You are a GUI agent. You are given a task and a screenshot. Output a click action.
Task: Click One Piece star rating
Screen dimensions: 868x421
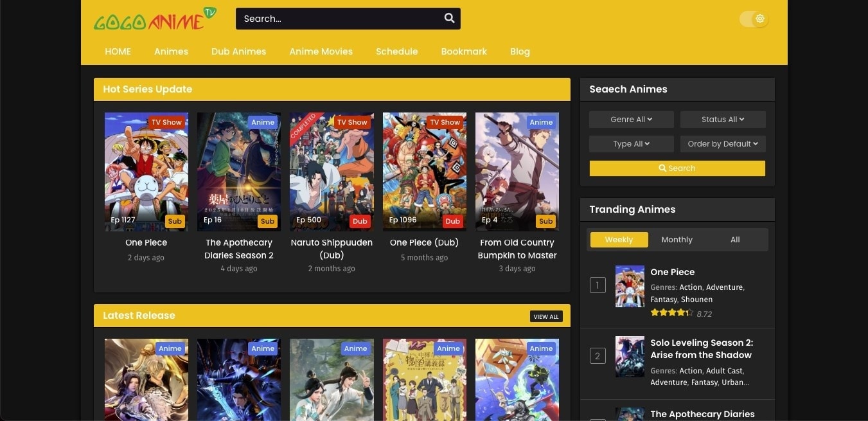[x=671, y=313]
